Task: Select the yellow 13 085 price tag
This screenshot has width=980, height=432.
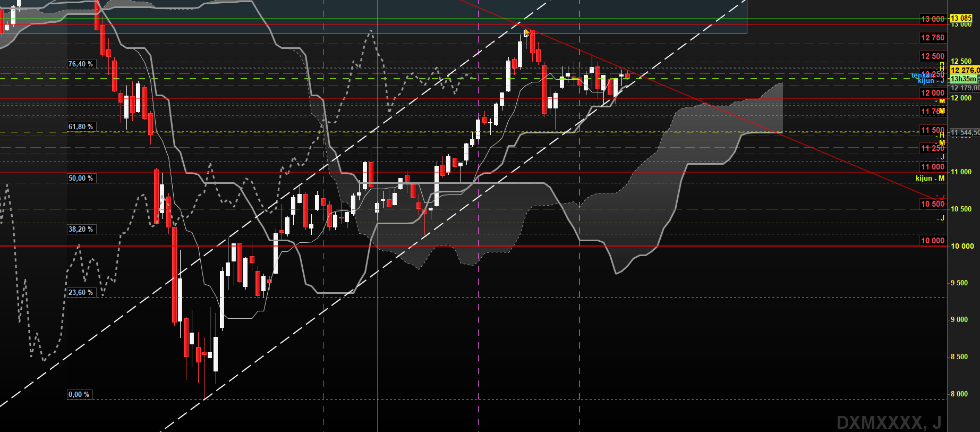Action: coord(961,19)
